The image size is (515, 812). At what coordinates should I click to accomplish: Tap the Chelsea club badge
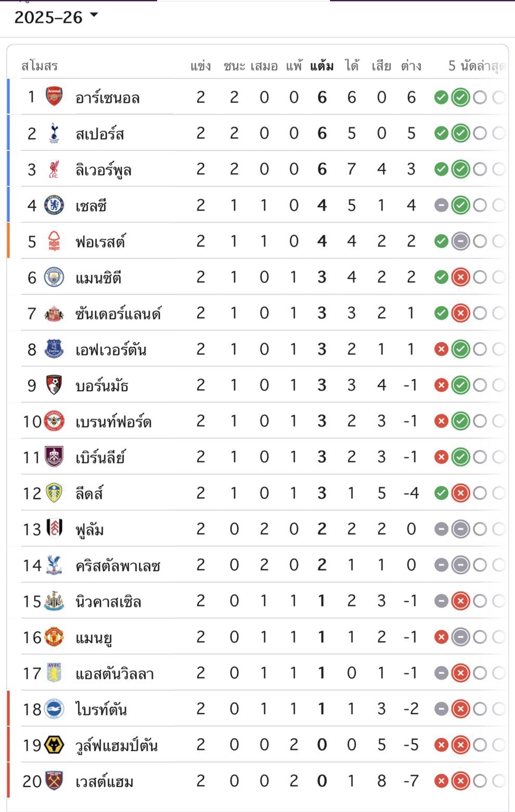pos(54,205)
